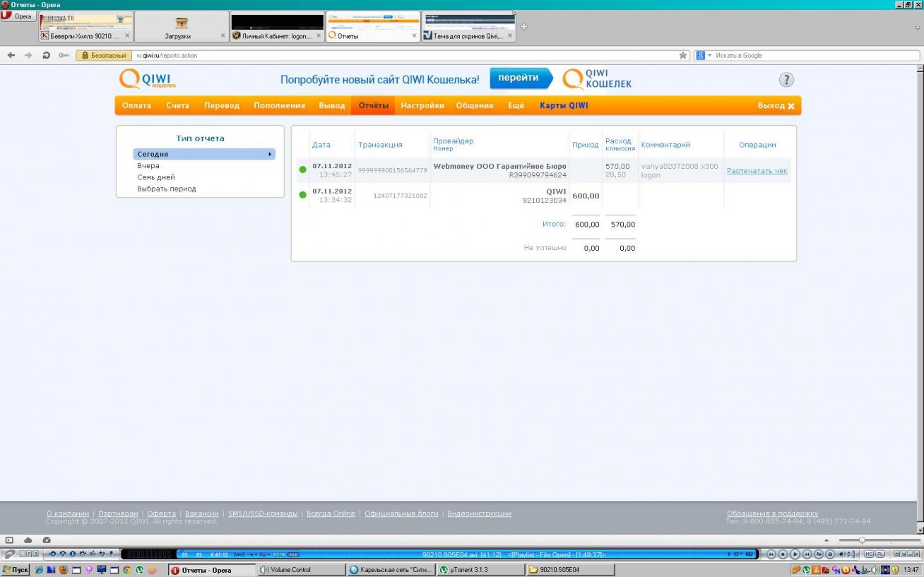
Task: Click the password key icon in toolbar
Action: click(x=64, y=55)
